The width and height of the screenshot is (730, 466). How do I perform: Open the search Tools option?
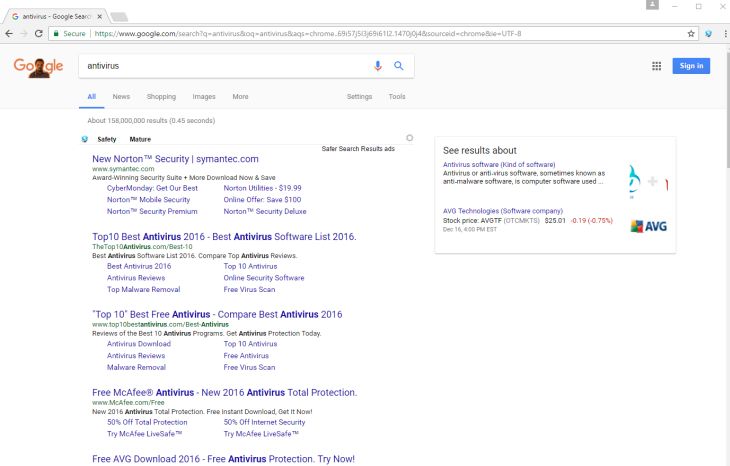click(397, 96)
